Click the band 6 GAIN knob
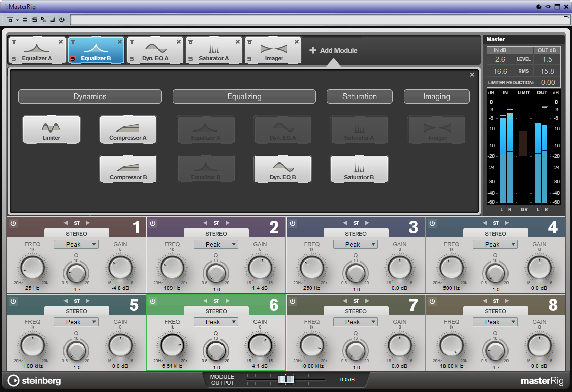Viewport: 572px width, 392px height. tap(260, 346)
